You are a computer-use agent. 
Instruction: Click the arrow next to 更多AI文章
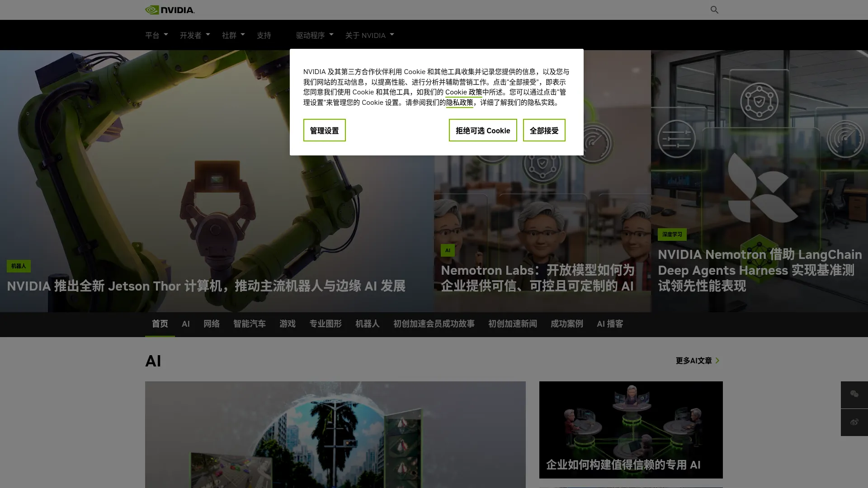coord(717,361)
